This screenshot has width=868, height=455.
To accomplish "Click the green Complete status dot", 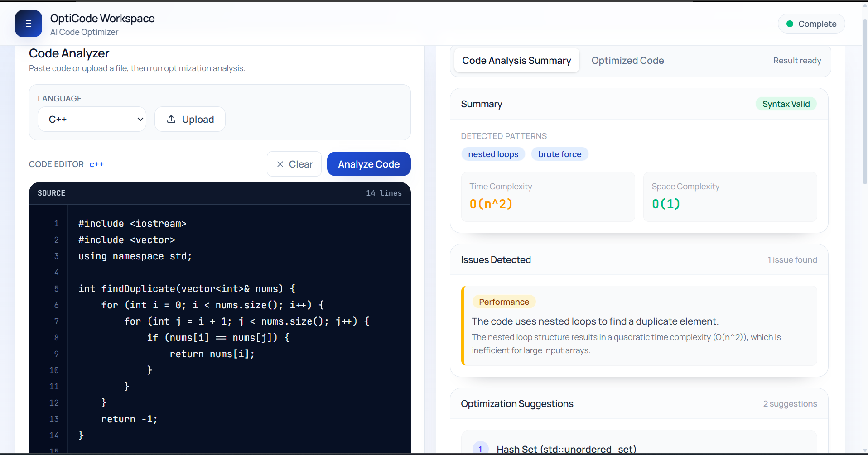I will pyautogui.click(x=790, y=24).
